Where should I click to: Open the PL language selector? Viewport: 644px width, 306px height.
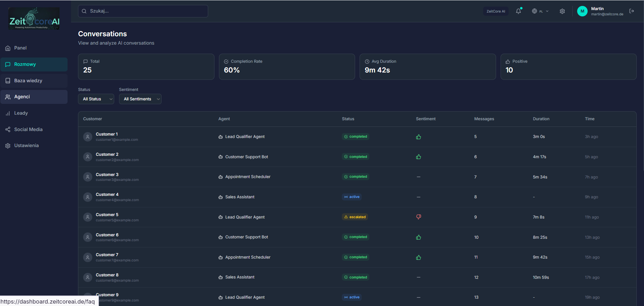point(540,11)
